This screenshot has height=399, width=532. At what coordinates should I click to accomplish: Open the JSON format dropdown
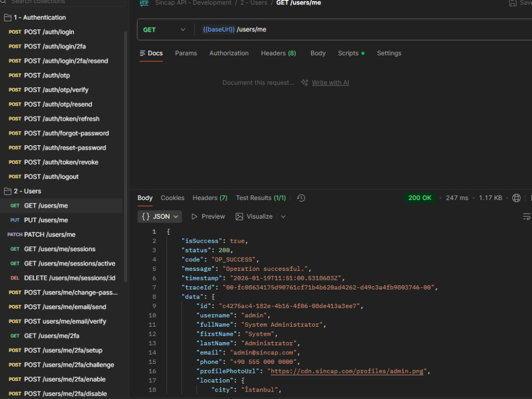coord(160,217)
